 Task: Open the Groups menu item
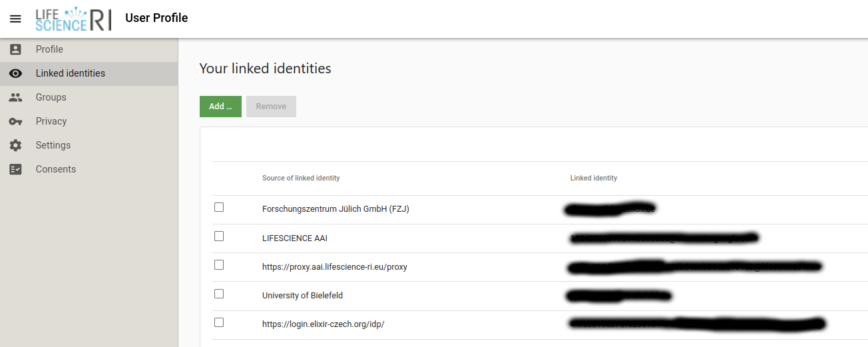(x=51, y=97)
